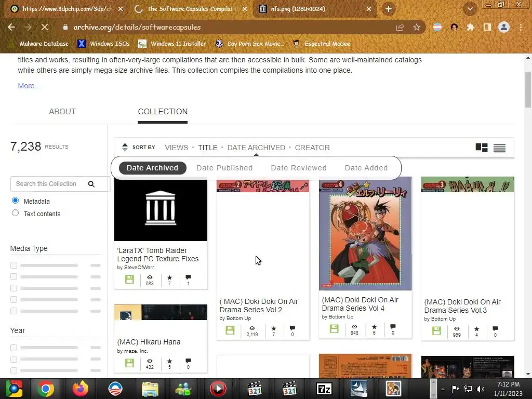
Task: Open the DATE ARCHIVED sort dropdown
Action: (x=256, y=148)
